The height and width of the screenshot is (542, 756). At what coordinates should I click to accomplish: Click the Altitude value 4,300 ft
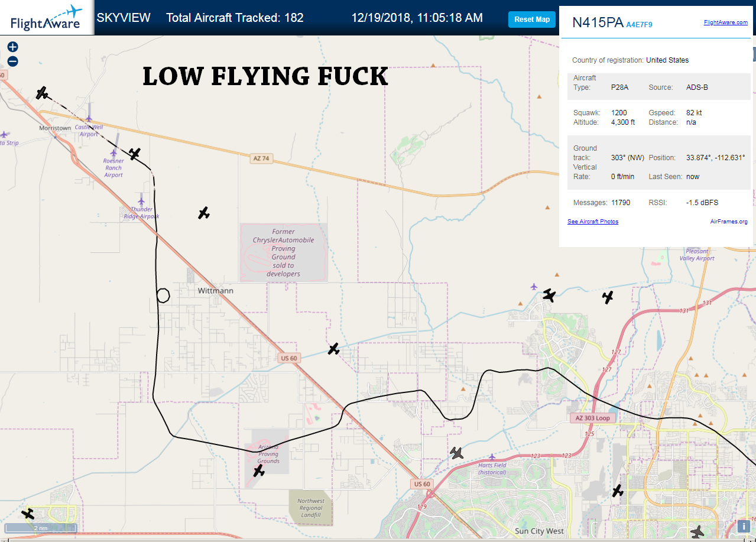click(623, 122)
